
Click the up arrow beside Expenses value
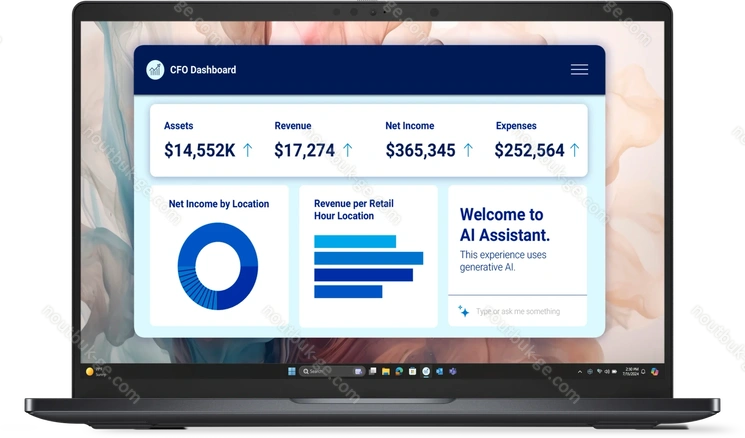tap(575, 150)
